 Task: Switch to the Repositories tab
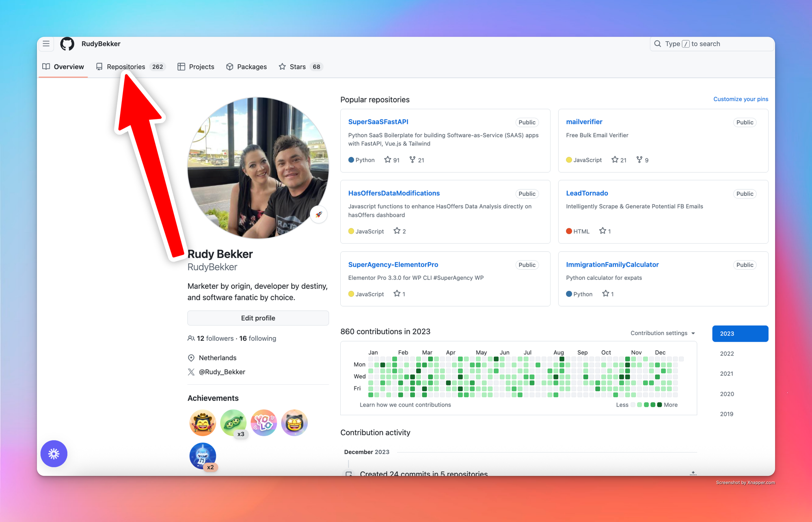126,67
